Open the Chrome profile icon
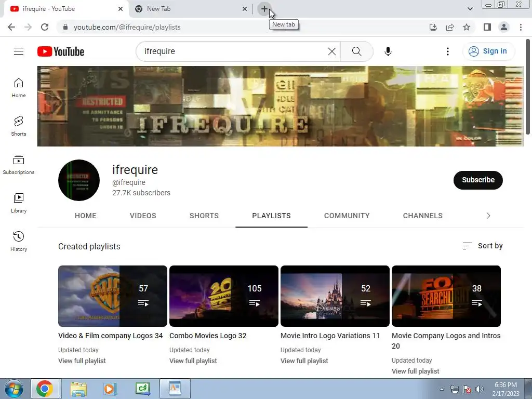Screen dimensions: 532x399 click(x=504, y=27)
